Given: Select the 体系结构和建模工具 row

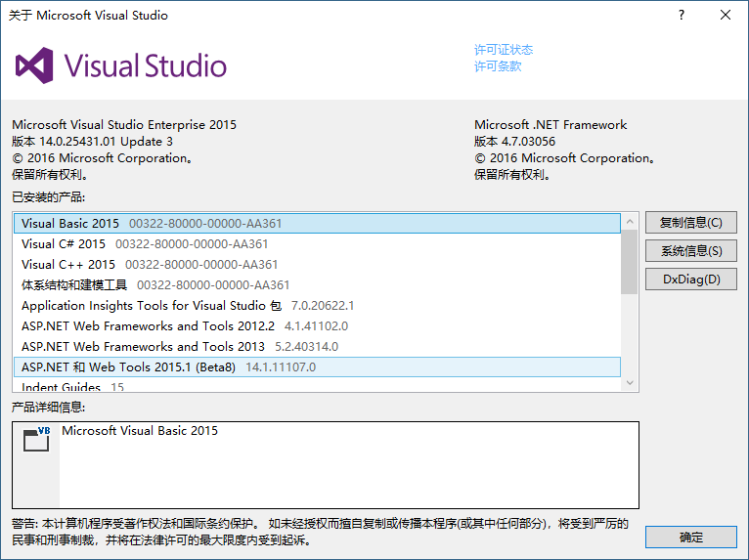Looking at the screenshot, I should tap(317, 285).
